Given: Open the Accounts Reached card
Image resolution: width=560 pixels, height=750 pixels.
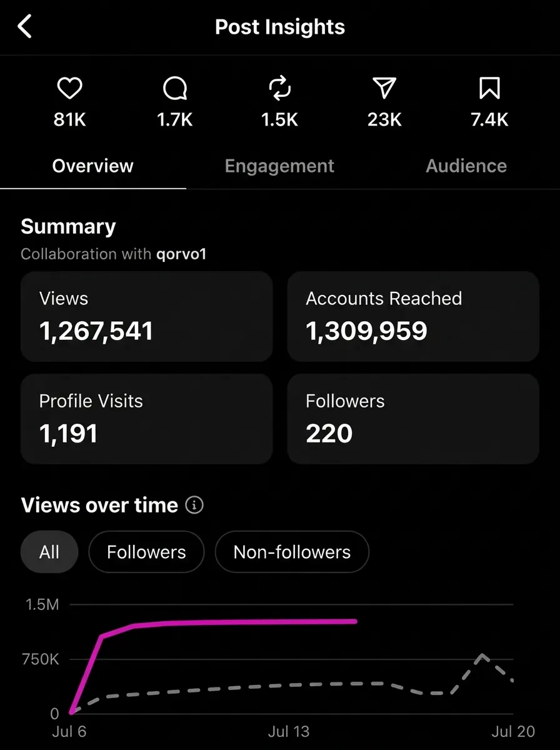Looking at the screenshot, I should coord(413,316).
